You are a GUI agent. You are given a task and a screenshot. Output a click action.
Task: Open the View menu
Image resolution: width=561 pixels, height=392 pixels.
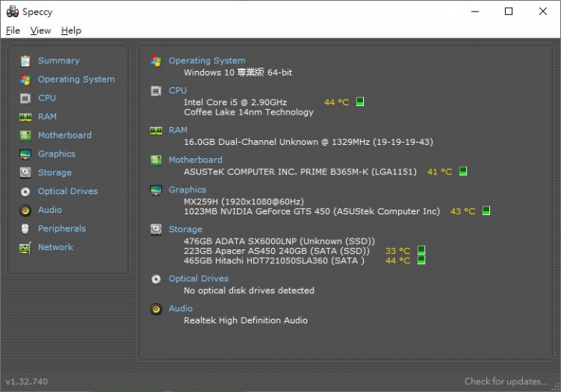point(41,30)
